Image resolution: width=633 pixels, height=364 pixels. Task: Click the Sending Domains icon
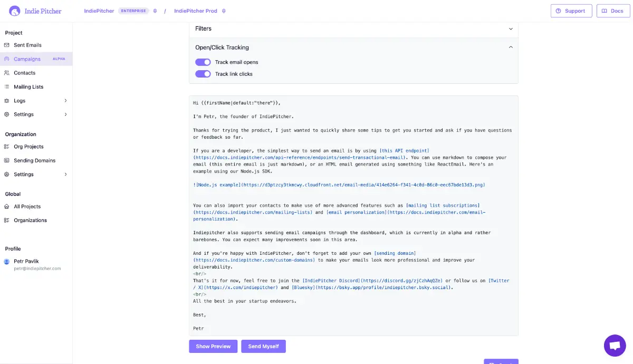tap(7, 160)
